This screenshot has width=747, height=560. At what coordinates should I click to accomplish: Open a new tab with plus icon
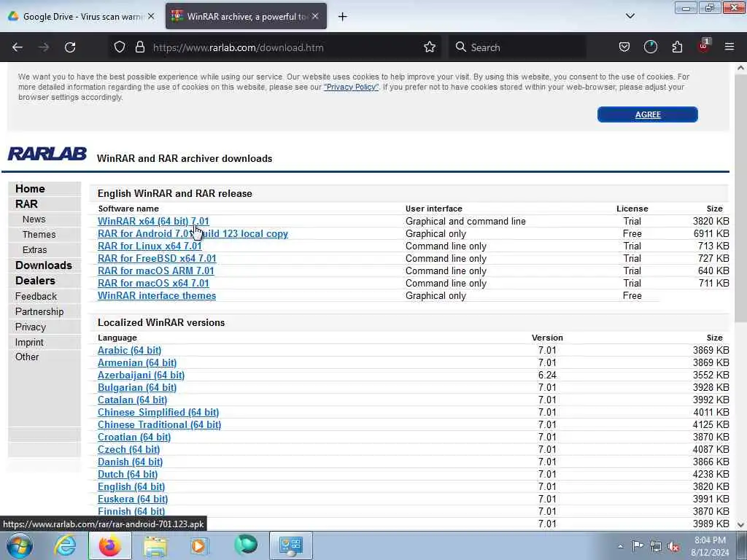click(342, 17)
